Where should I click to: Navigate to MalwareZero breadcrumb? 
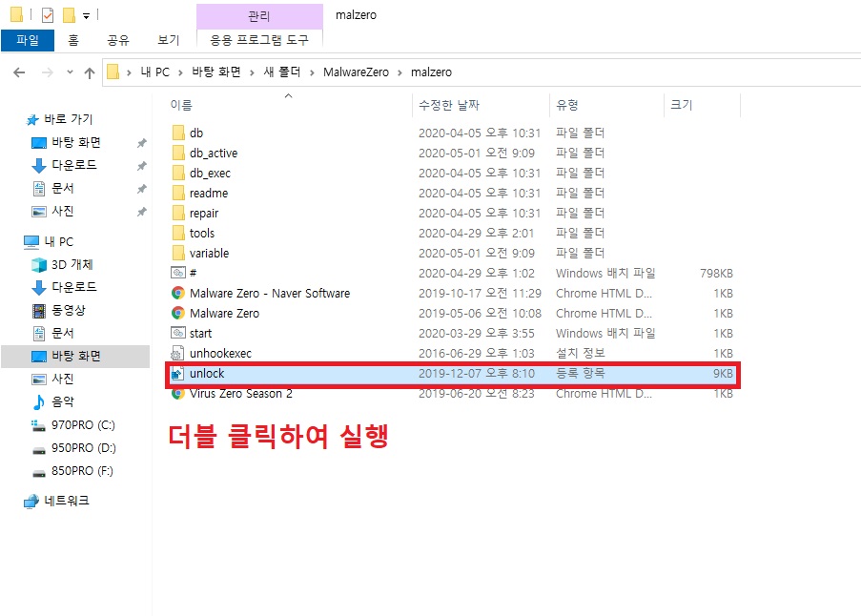[x=356, y=72]
